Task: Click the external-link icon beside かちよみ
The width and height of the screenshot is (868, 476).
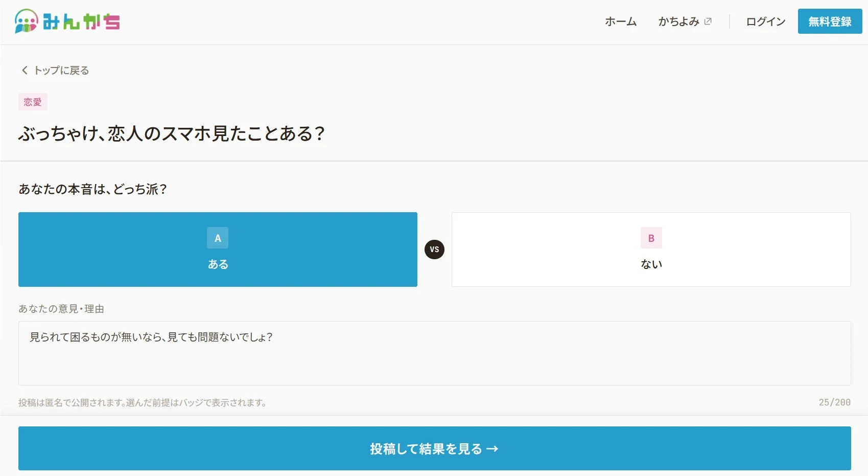Action: click(708, 21)
